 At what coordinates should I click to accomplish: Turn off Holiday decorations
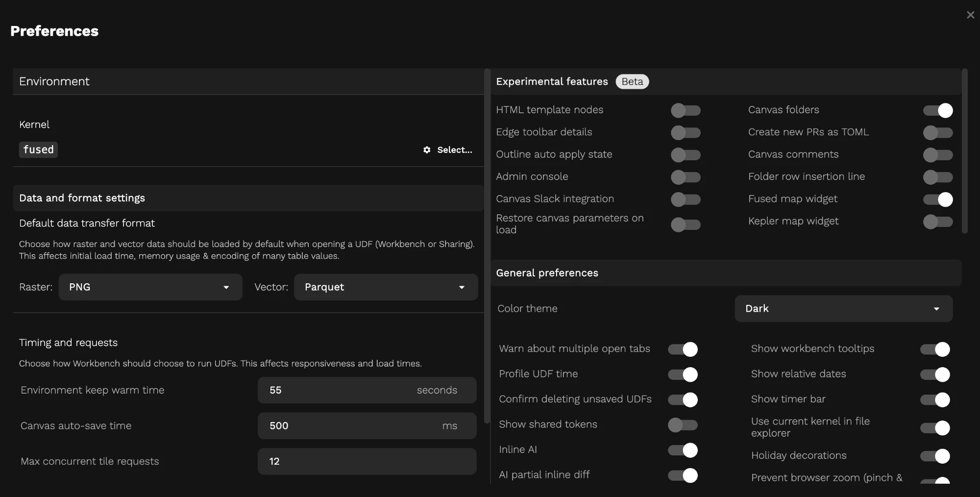coord(935,456)
